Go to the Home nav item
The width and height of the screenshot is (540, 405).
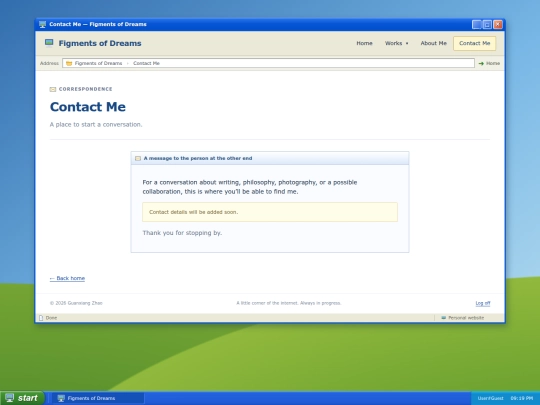[x=364, y=43]
